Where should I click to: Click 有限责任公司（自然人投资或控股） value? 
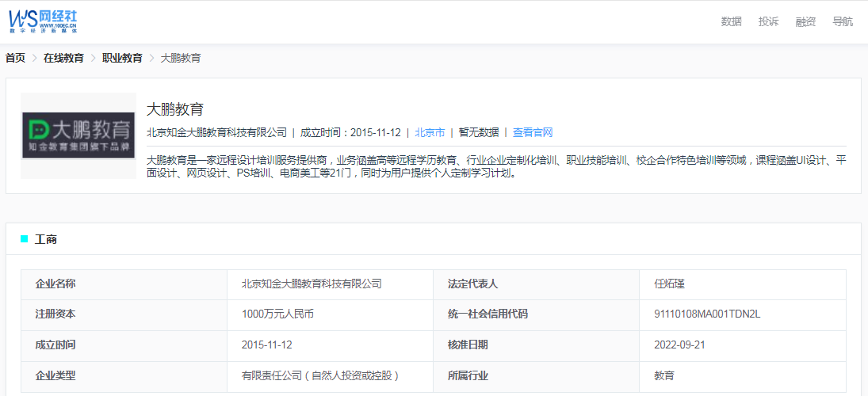(x=321, y=376)
